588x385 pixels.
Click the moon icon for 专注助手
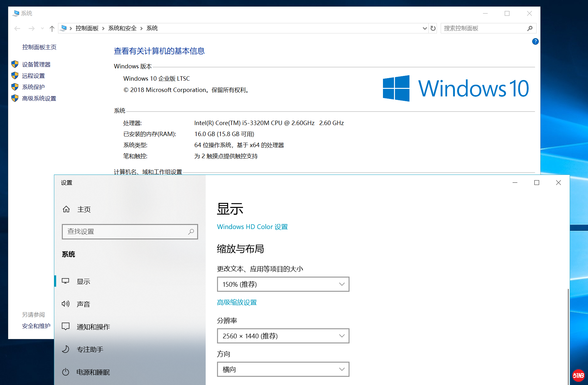click(66, 349)
